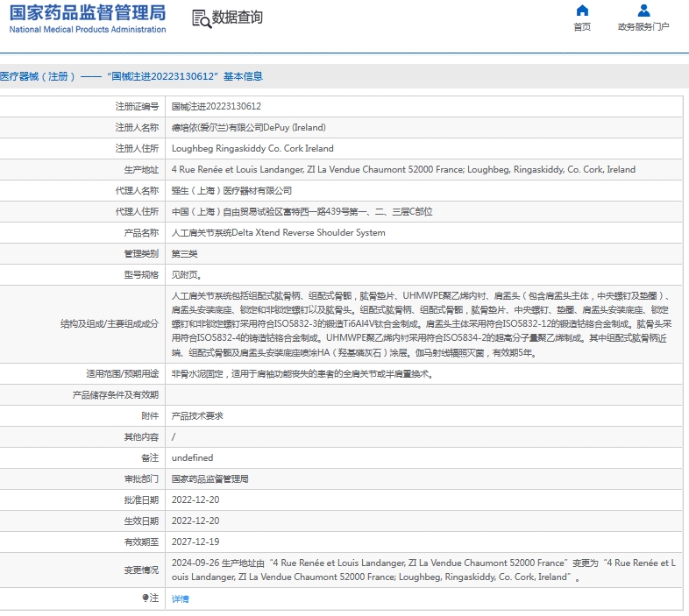Click the product name Delta Xtend Reverse Shoulder System
The height and width of the screenshot is (616, 689).
coord(278,232)
